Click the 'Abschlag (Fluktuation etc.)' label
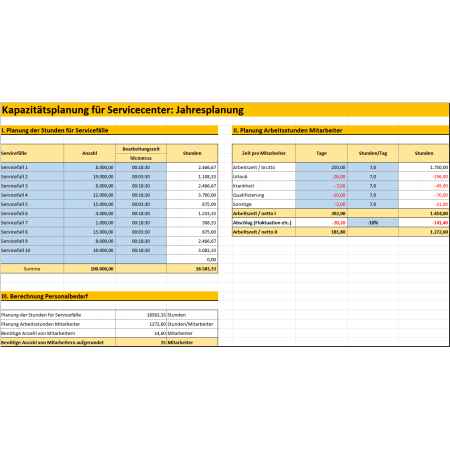 pos(264,223)
